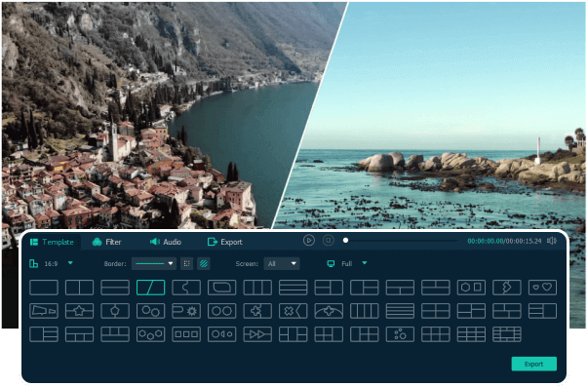Play the split-screen preview
This screenshot has width=588, height=386.
tap(308, 240)
